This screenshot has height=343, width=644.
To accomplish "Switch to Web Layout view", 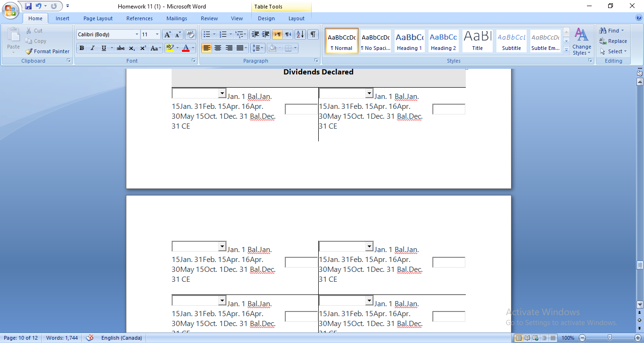I will coord(536,338).
